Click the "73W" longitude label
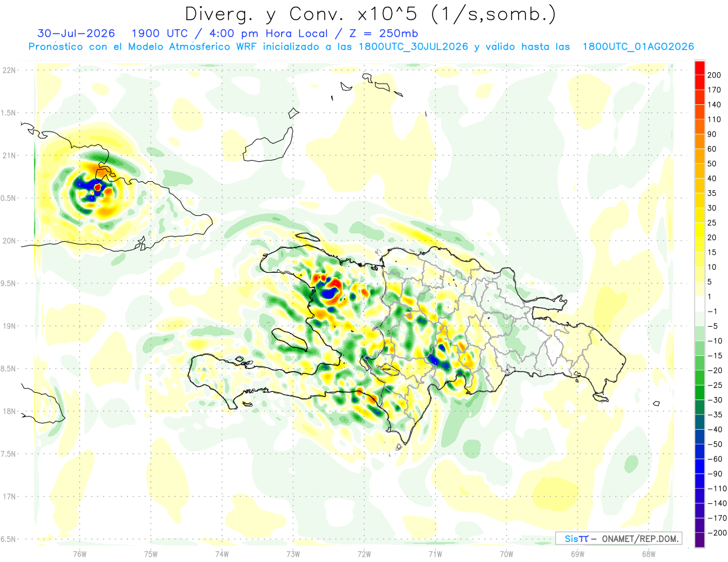This screenshot has width=728, height=562. [x=293, y=554]
